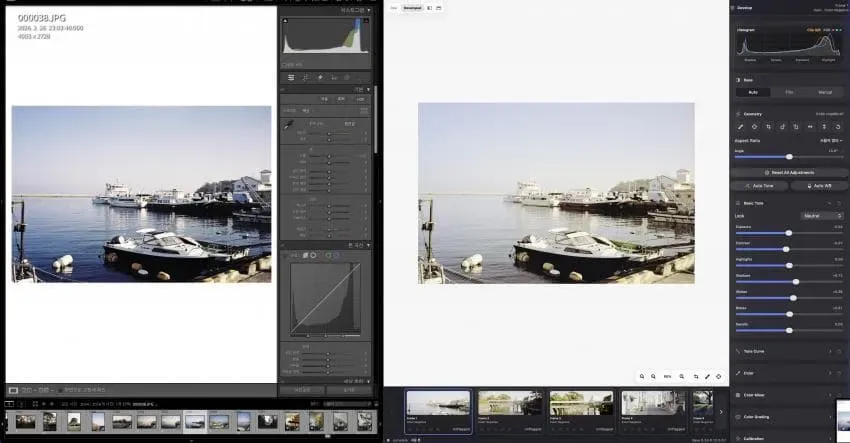
Task: Click the healing tool icon under left histogram
Action: coord(320,78)
